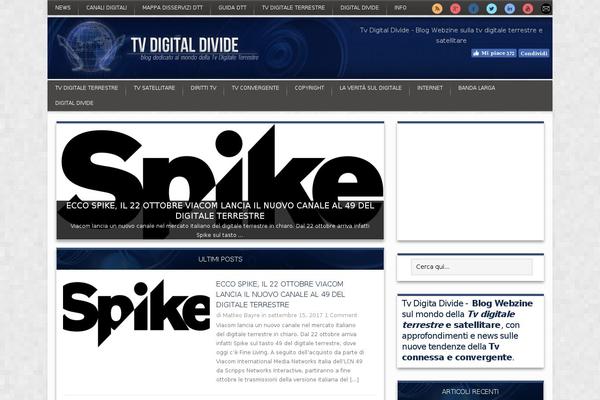Open LA VERITÀ SUL DIGITALE category
600x400 pixels.
pos(370,88)
